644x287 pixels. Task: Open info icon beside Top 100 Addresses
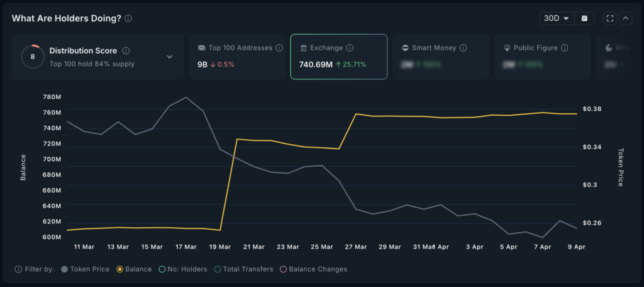[x=279, y=48]
